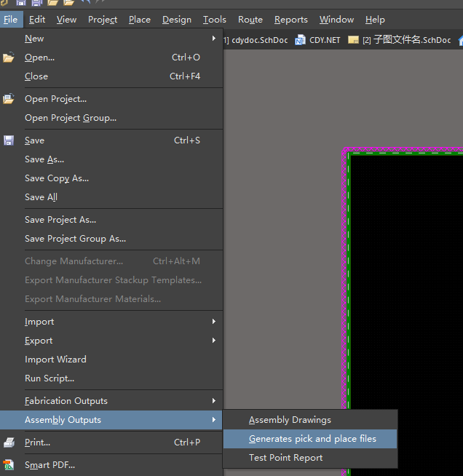Click the folder icon beside Open...

pyautogui.click(x=9, y=57)
